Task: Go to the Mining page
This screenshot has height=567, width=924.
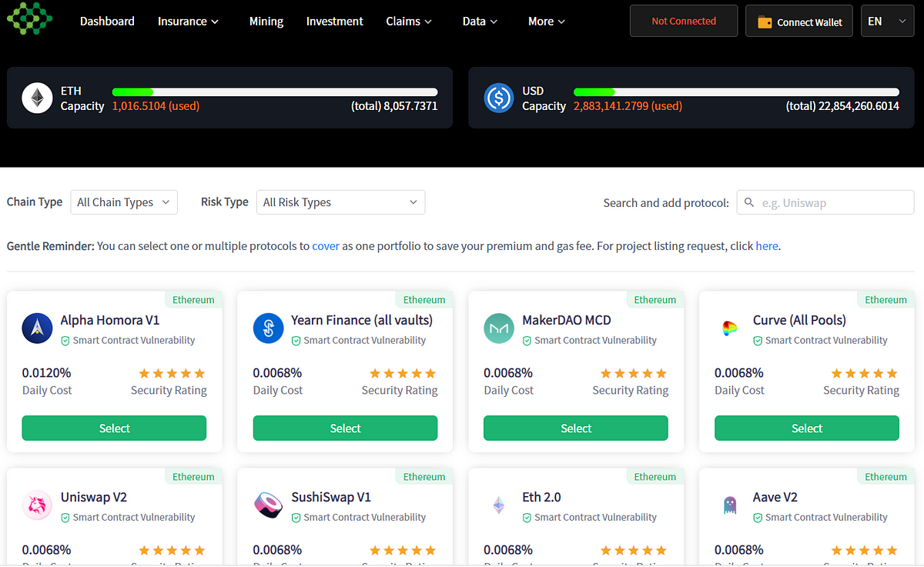Action: point(266,22)
